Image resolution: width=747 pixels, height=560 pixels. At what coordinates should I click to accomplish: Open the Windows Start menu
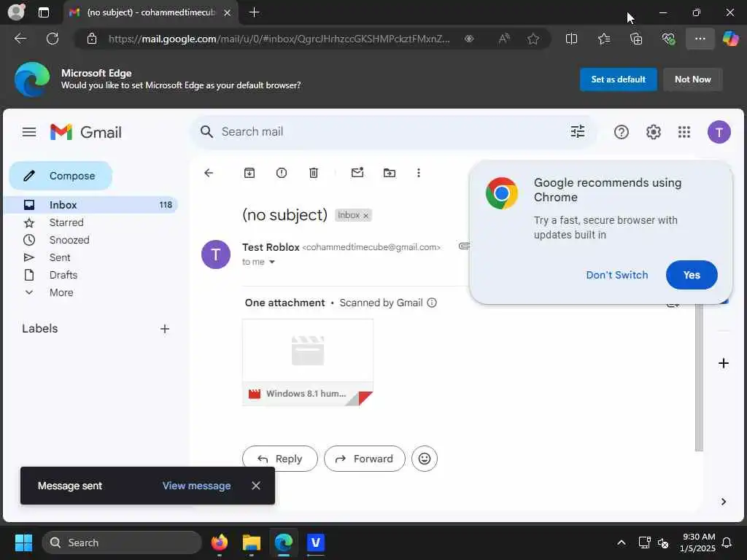[x=23, y=542]
